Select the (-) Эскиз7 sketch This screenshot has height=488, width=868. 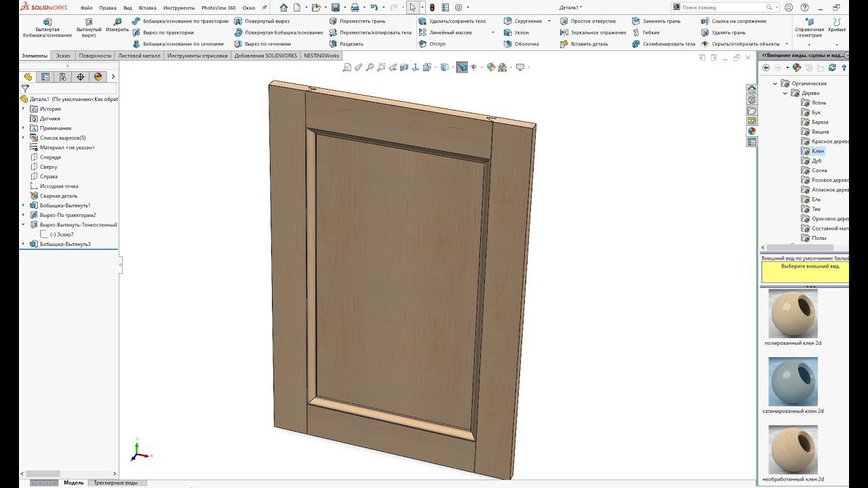tap(57, 235)
